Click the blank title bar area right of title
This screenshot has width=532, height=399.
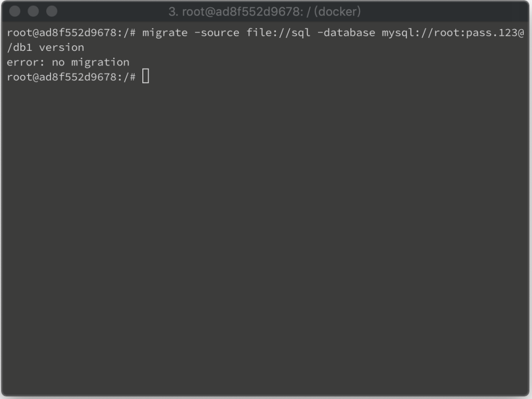click(441, 11)
